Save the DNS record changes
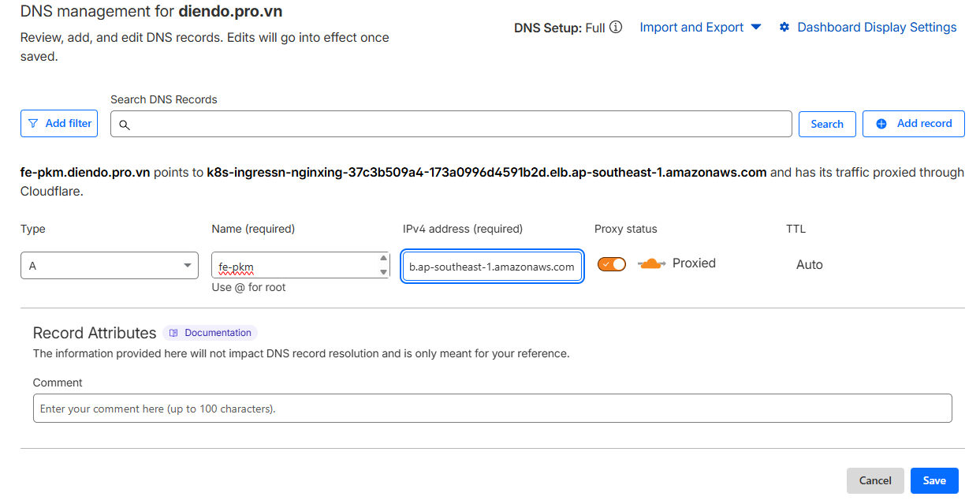 click(934, 480)
